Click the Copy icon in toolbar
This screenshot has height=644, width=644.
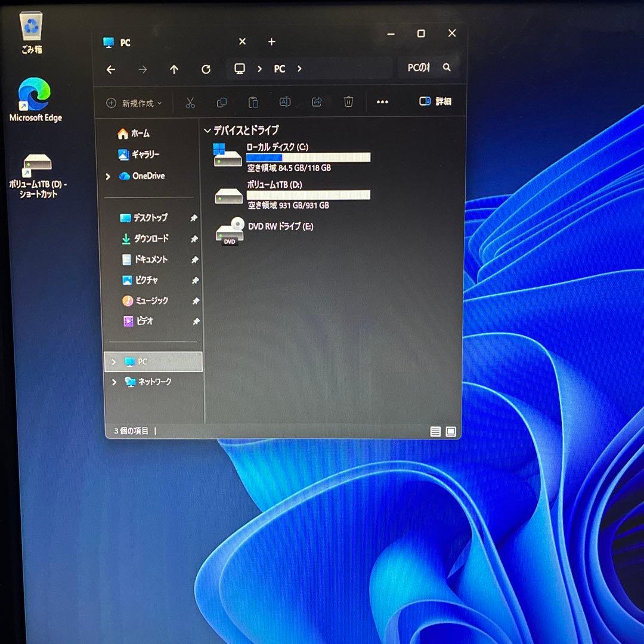[222, 103]
